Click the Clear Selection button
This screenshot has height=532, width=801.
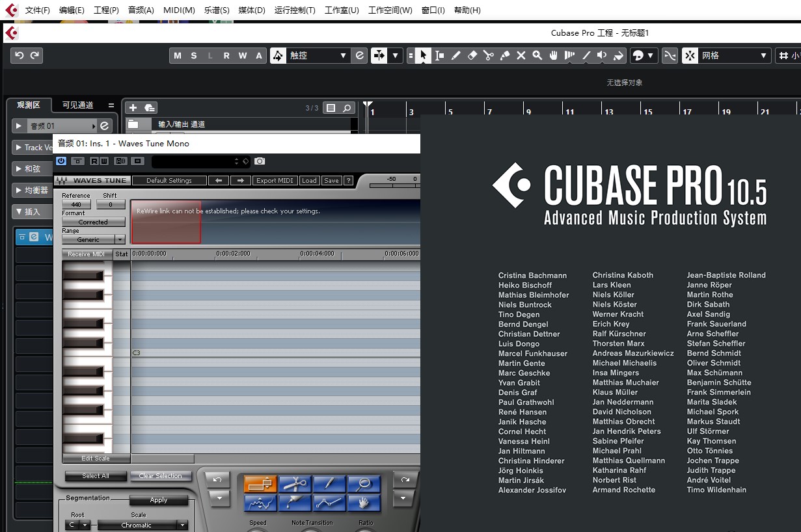point(161,476)
